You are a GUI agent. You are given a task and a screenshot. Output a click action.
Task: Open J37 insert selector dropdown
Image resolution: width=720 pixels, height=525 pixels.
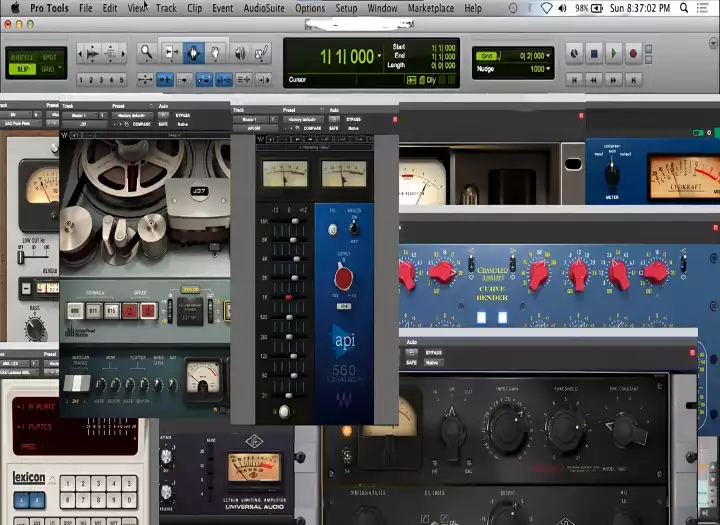(84, 124)
